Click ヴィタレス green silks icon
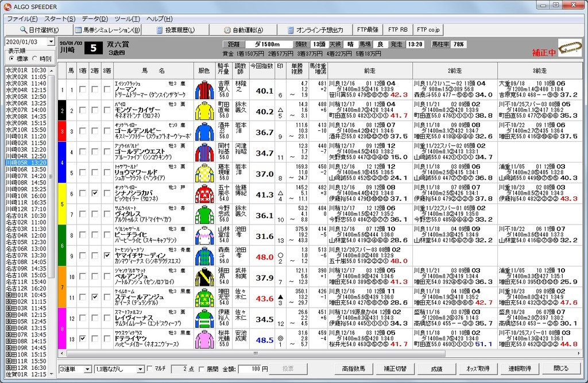This screenshot has height=383, width=588. click(204, 215)
